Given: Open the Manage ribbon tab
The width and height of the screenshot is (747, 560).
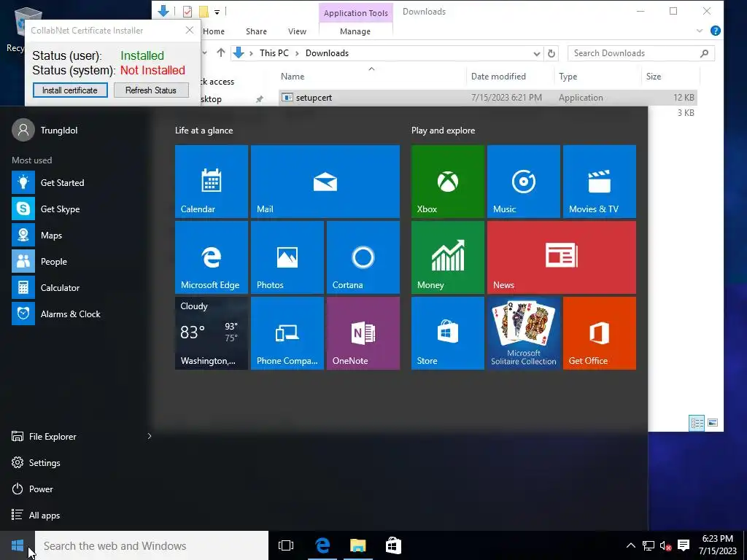Looking at the screenshot, I should point(355,31).
